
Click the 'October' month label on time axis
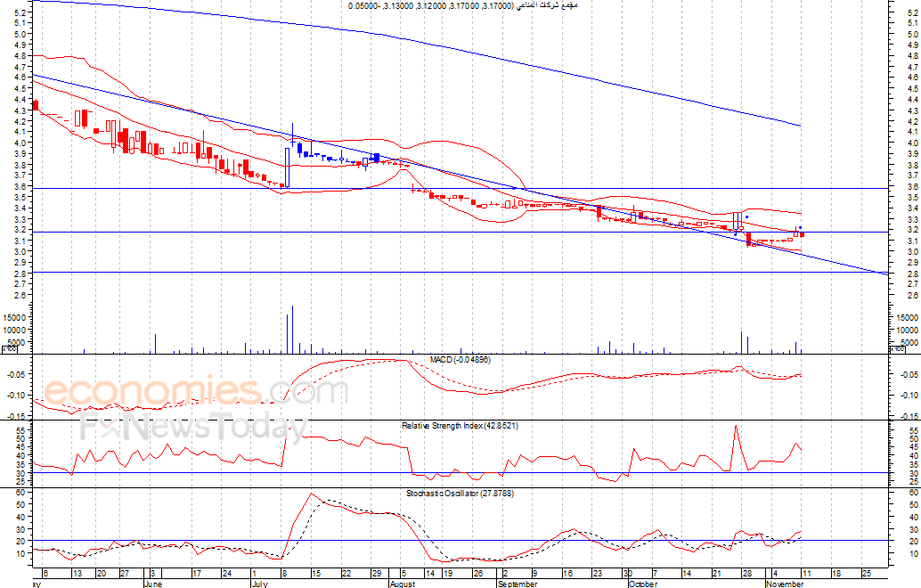642,584
